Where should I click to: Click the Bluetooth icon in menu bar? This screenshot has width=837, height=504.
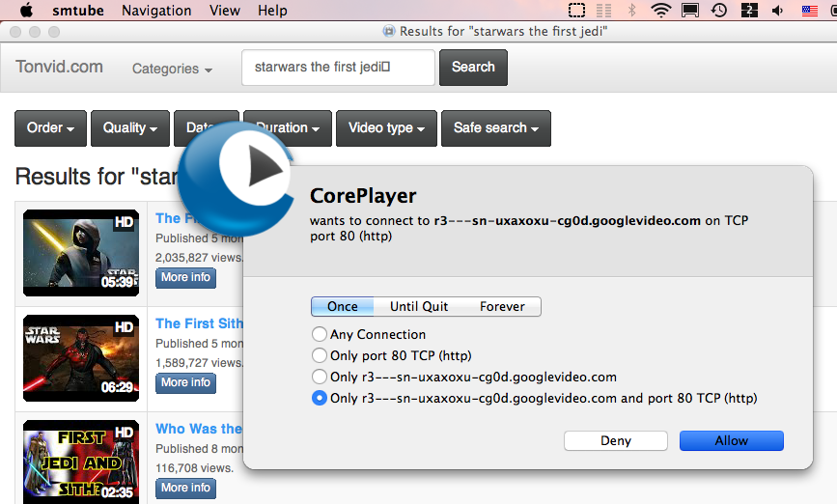pos(632,11)
